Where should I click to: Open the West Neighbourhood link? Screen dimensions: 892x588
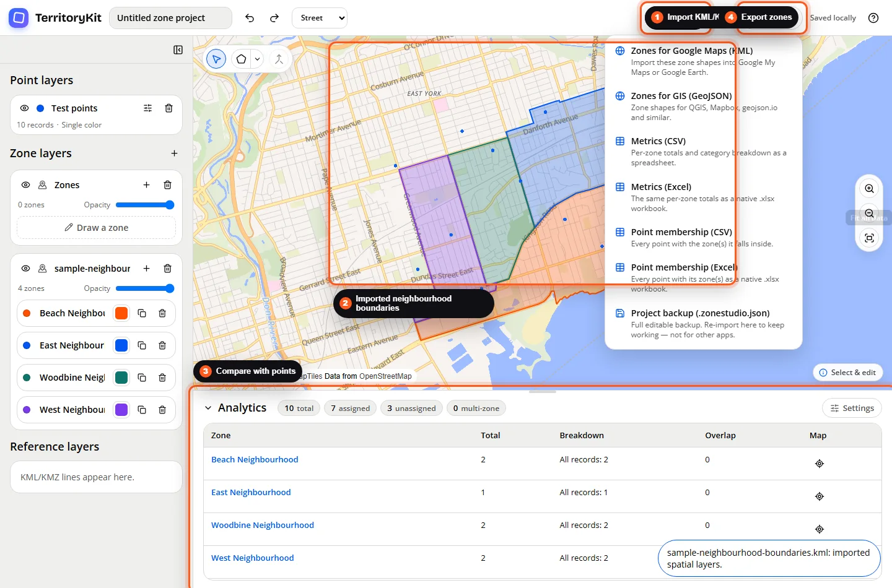253,558
